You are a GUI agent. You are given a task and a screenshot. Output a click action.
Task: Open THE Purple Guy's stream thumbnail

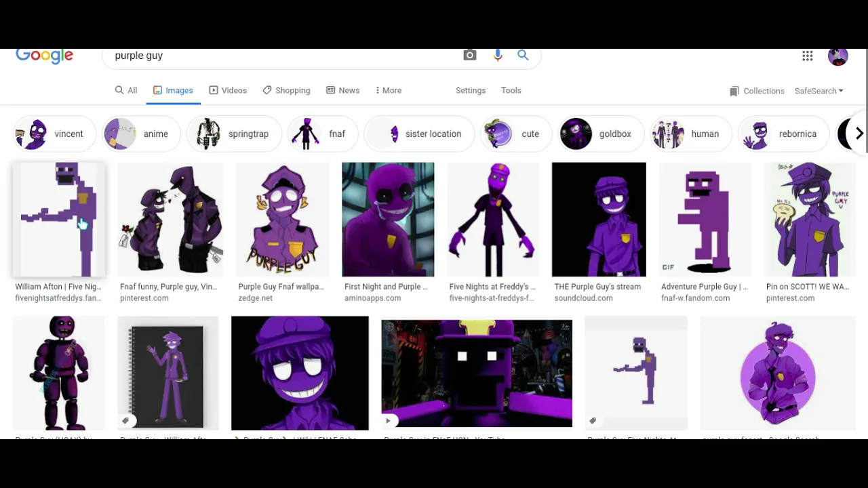599,220
